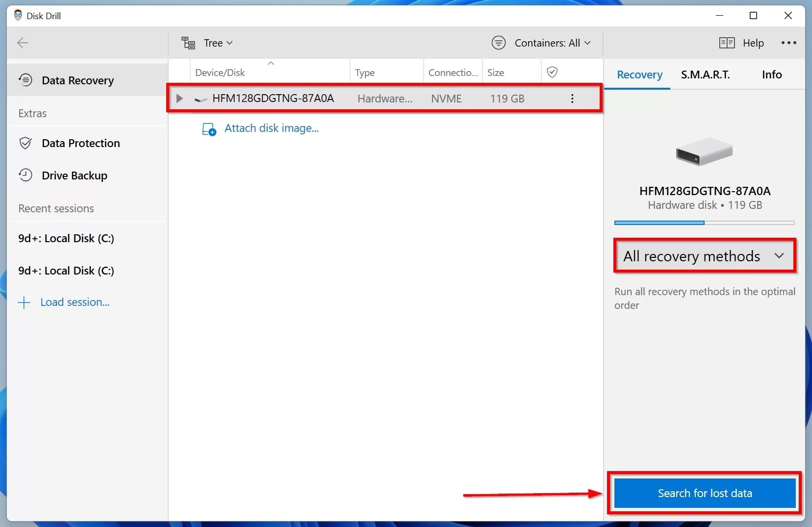
Task: Click the Disk Drill title bar app icon
Action: [18, 15]
